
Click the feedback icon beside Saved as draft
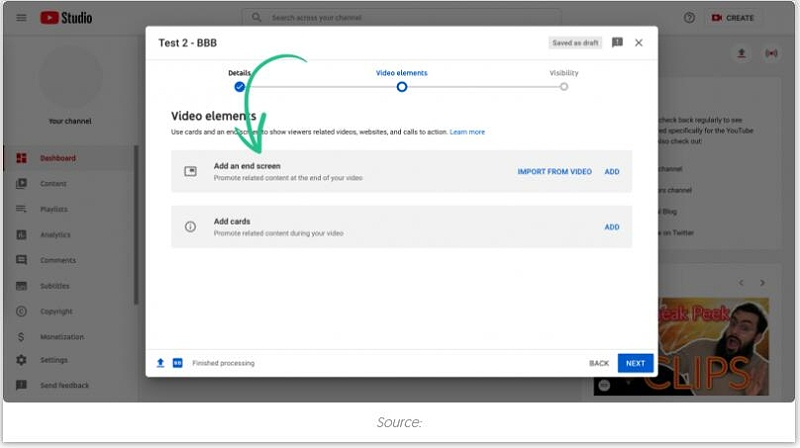(617, 43)
